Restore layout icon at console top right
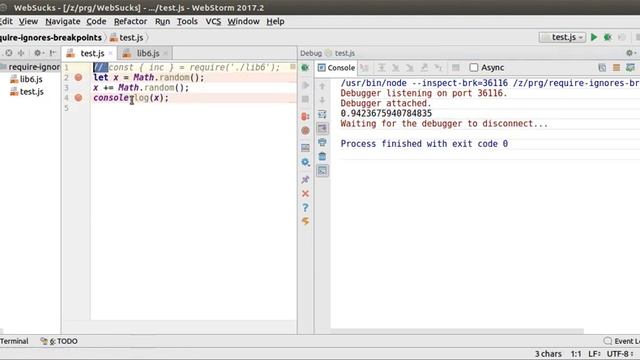This screenshot has height=360, width=640. [x=602, y=67]
